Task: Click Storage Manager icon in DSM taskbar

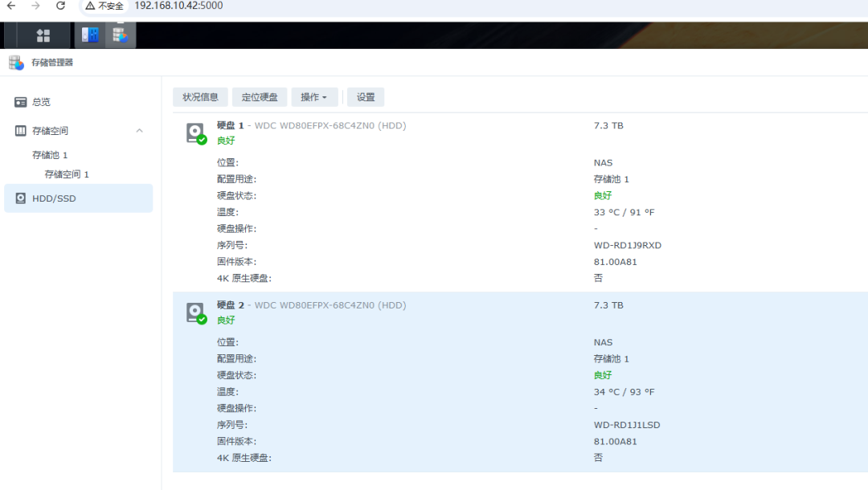Action: point(121,35)
